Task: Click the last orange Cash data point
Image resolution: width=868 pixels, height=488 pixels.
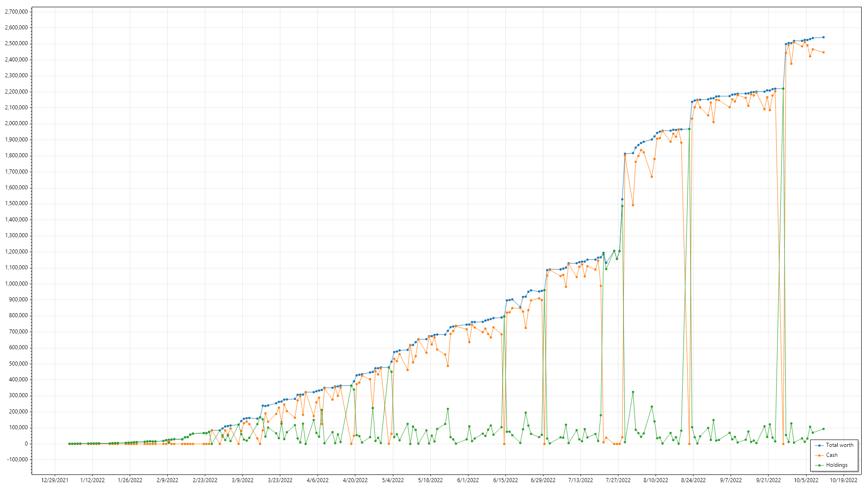Action: pos(823,52)
